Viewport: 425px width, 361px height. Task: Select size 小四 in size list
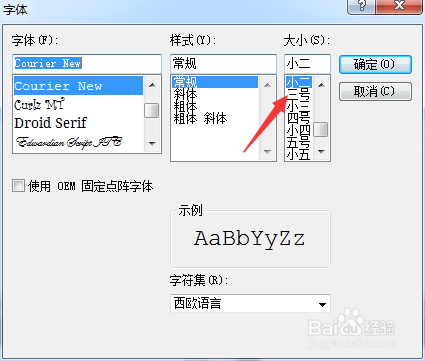[299, 130]
